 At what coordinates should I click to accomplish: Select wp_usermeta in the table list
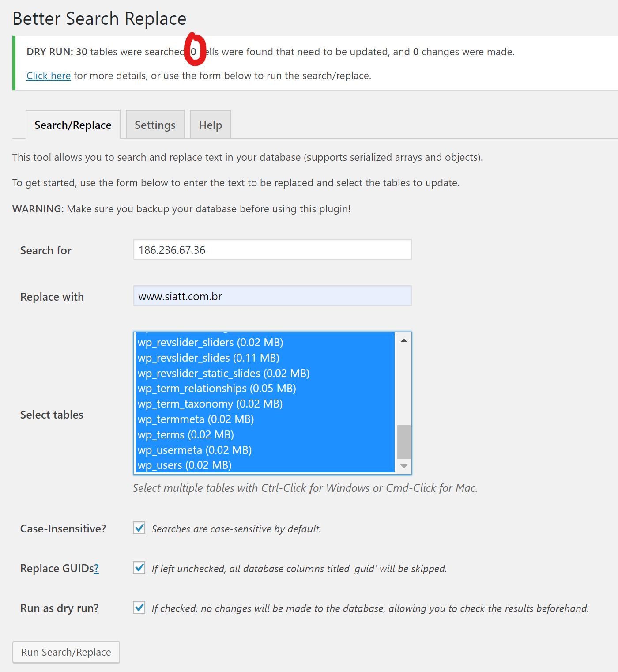(195, 450)
